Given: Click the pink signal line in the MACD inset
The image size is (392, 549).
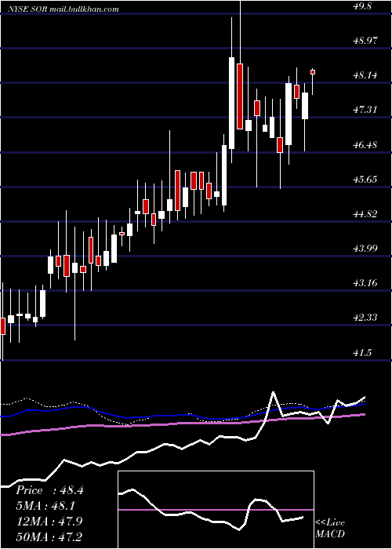Looking at the screenshot, I should 216,510.
